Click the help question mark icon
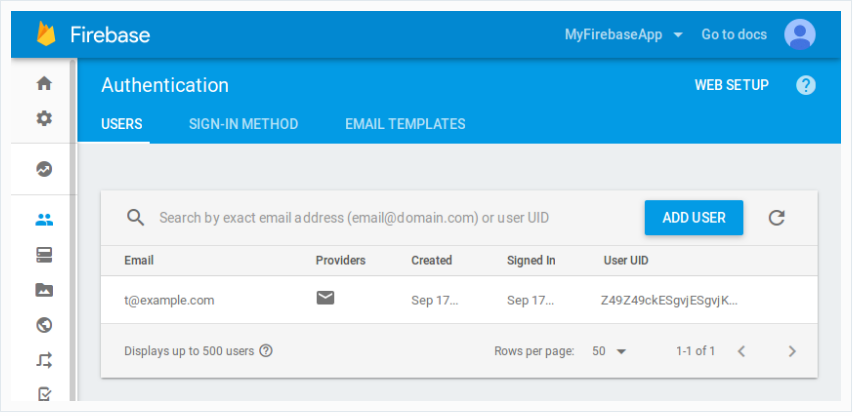 (x=805, y=85)
